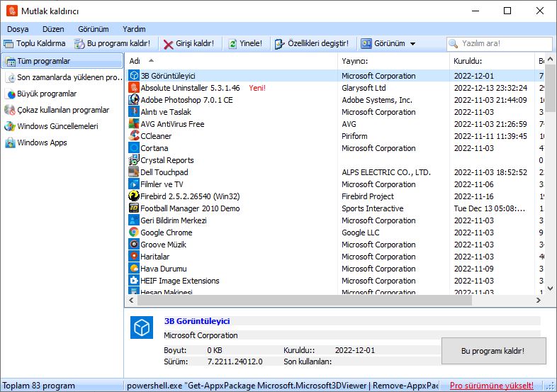Click version 7.2211.24012.0 in details
Image resolution: width=557 pixels, height=392 pixels.
pos(235,362)
